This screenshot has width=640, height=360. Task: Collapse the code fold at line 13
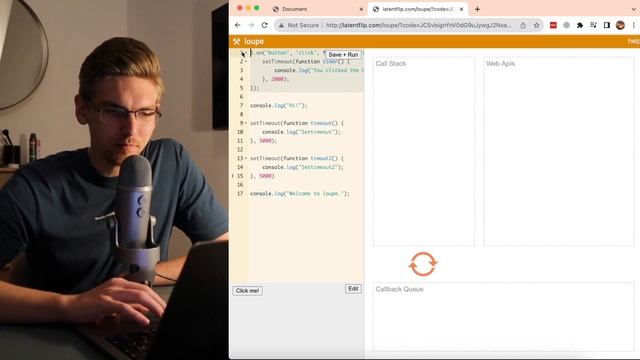click(246, 158)
